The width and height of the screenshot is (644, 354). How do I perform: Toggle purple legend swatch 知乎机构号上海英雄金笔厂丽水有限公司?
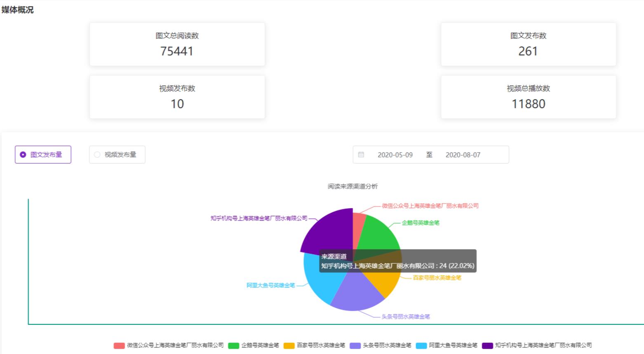[488, 345]
